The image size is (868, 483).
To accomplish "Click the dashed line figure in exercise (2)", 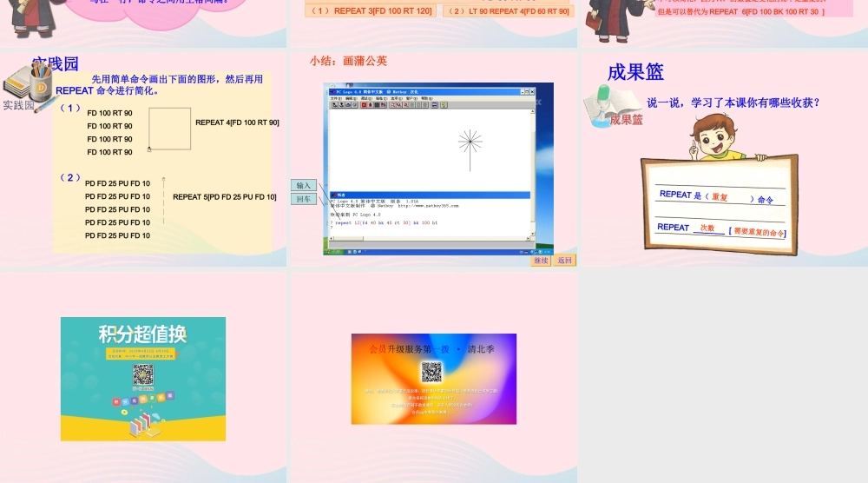I will coord(163,201).
